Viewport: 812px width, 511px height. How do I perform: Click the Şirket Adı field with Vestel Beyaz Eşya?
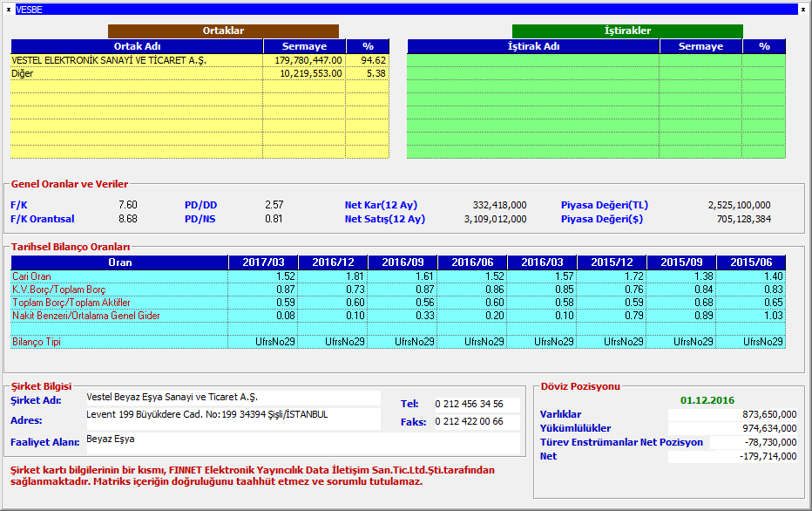coord(233,398)
